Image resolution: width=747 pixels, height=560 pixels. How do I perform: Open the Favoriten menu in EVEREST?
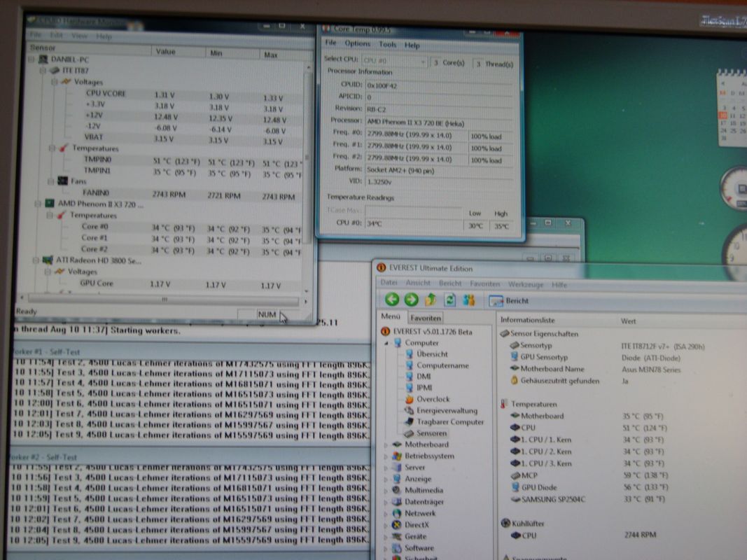tap(484, 283)
